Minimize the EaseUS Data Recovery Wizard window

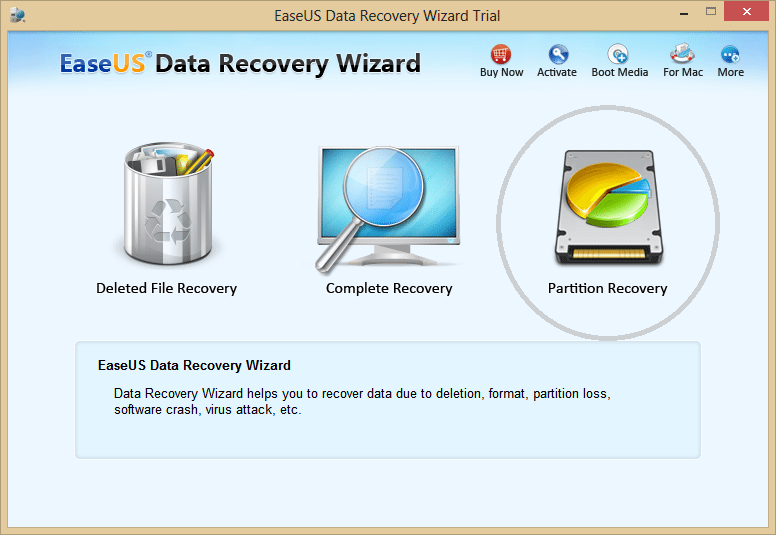(x=684, y=13)
